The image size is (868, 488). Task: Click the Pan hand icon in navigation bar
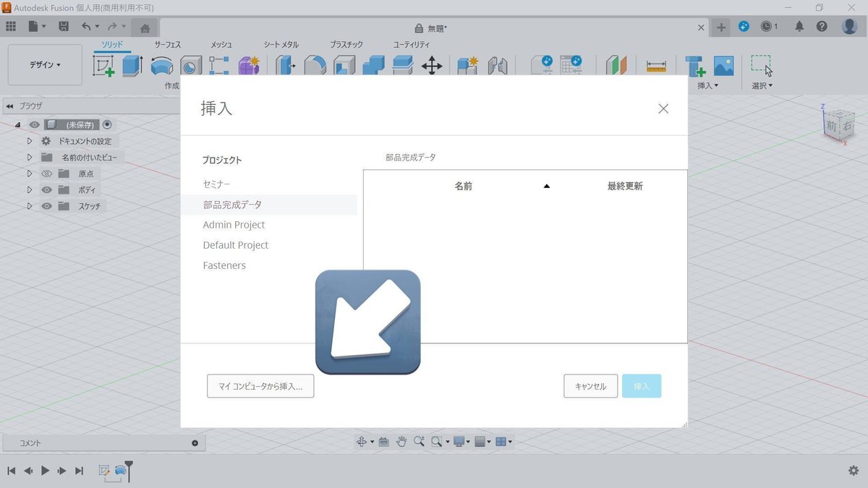(401, 441)
